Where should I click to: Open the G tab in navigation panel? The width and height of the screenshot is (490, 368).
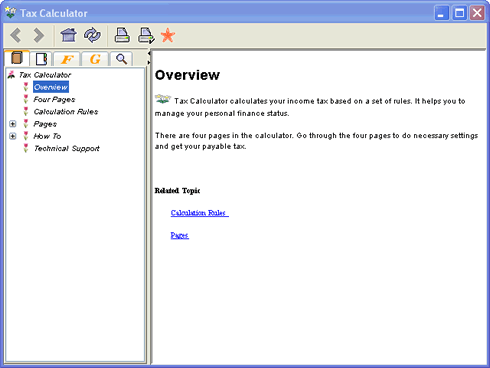95,59
